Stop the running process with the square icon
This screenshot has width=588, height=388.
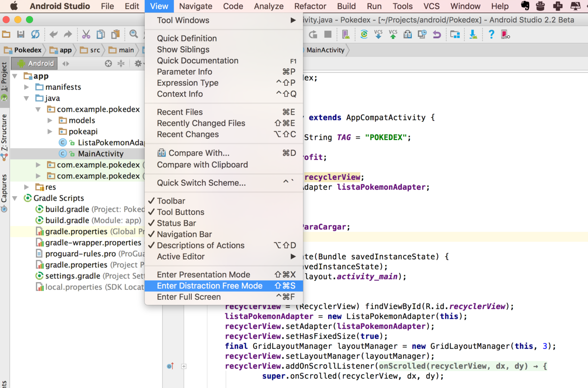coord(328,34)
